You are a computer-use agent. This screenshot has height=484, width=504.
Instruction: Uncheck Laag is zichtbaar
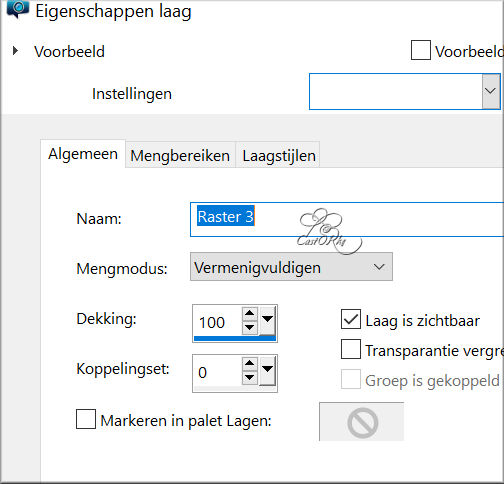coord(351,319)
